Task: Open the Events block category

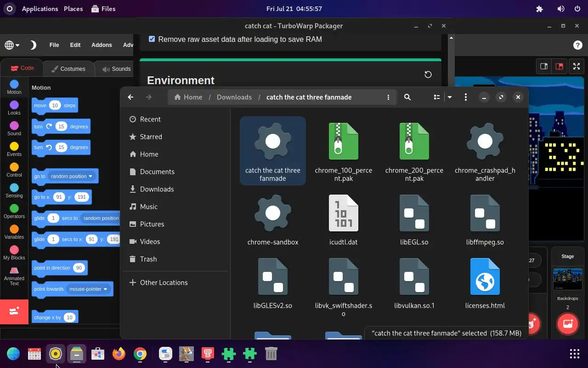Action: [14, 149]
